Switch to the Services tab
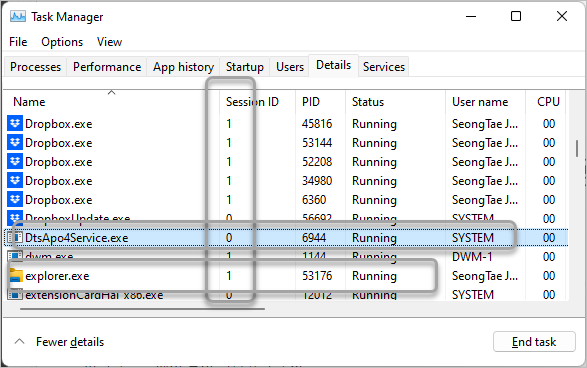587x368 pixels. tap(384, 67)
